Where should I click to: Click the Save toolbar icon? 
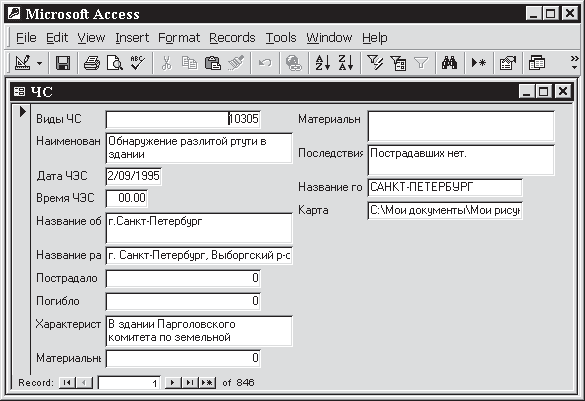[63, 63]
